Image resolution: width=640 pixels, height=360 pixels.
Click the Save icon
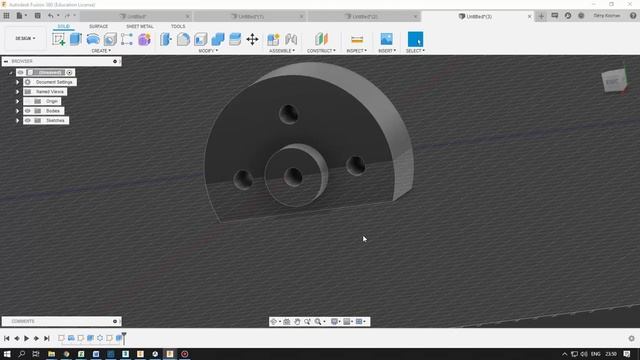38,16
